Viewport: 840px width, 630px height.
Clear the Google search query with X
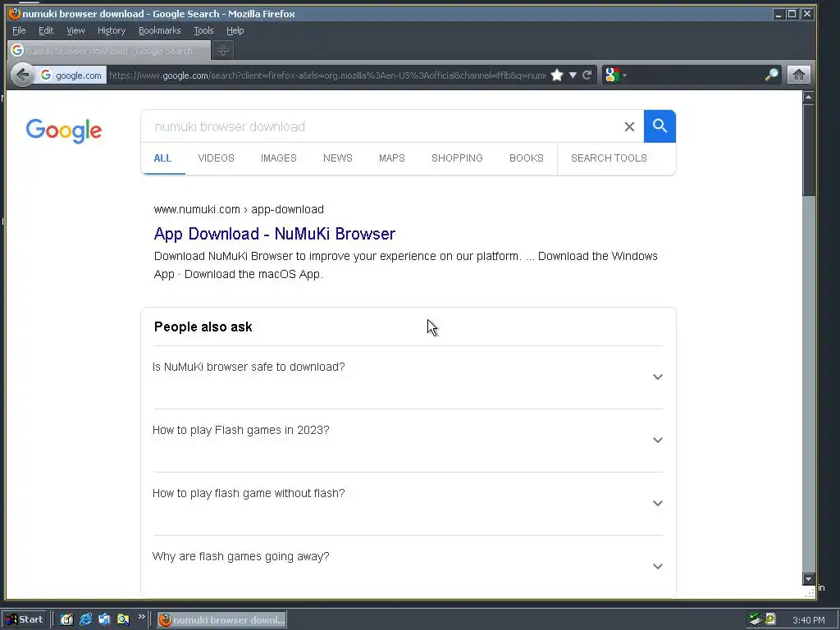pos(629,126)
